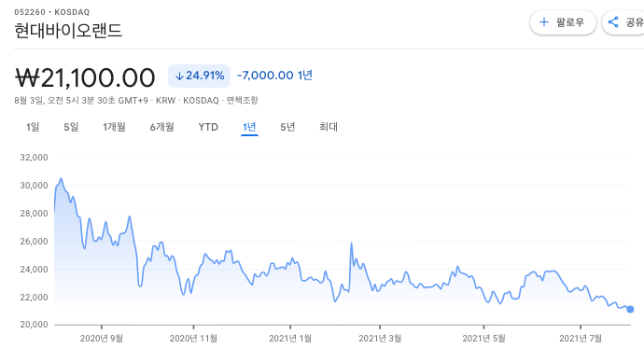Show the 5년 chart range
This screenshot has width=644, height=348.
pyautogui.click(x=287, y=127)
